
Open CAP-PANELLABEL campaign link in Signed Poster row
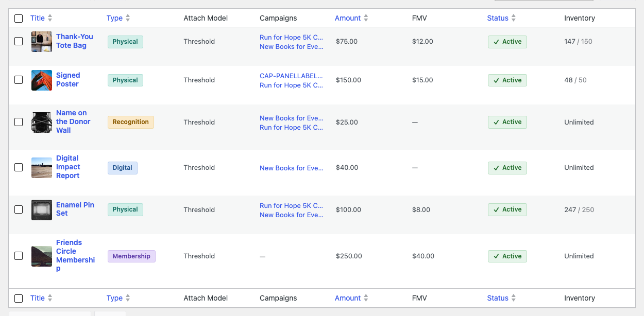click(292, 76)
